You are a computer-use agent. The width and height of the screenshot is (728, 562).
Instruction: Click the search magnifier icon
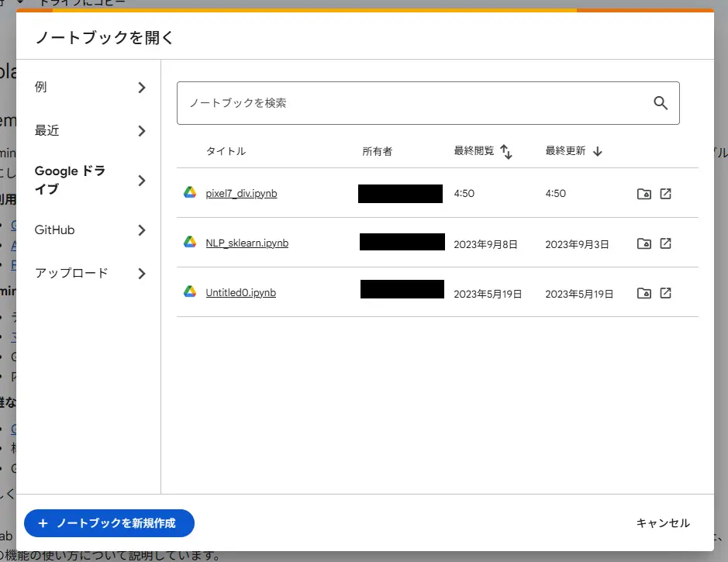(661, 102)
